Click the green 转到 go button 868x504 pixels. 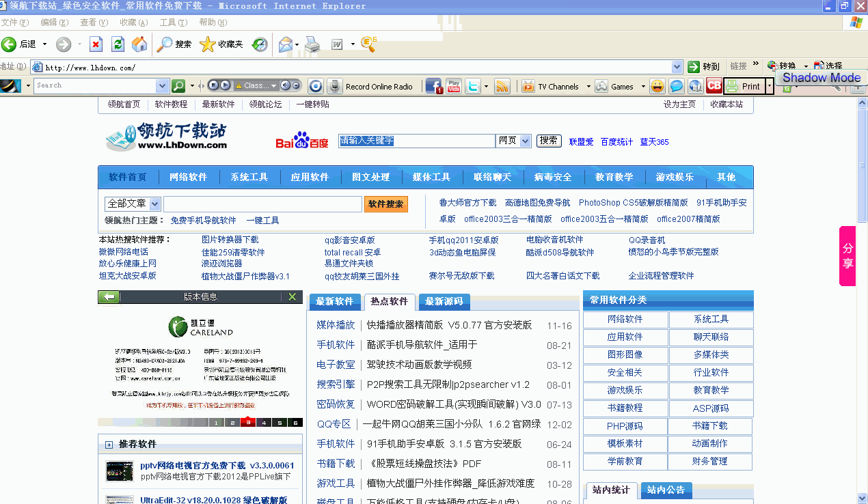(x=704, y=66)
